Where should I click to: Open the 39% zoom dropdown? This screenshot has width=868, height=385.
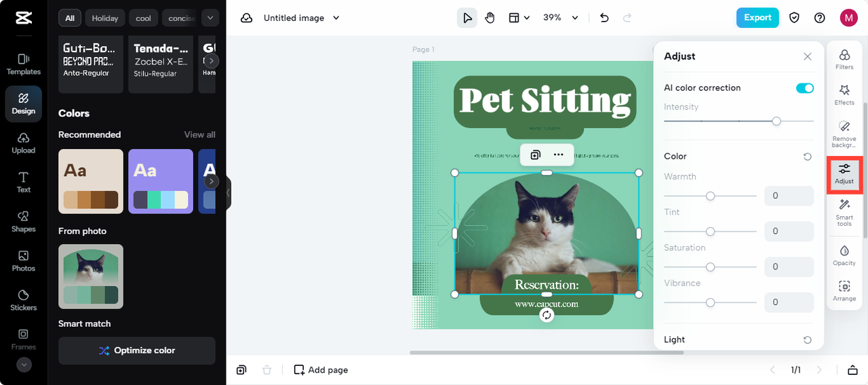(561, 18)
